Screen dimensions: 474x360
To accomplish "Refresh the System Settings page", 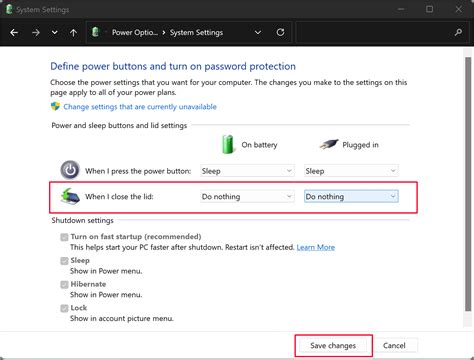I will [x=280, y=32].
